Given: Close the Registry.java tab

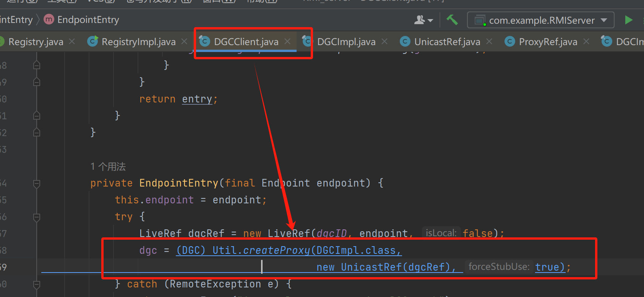Looking at the screenshot, I should tap(72, 41).
